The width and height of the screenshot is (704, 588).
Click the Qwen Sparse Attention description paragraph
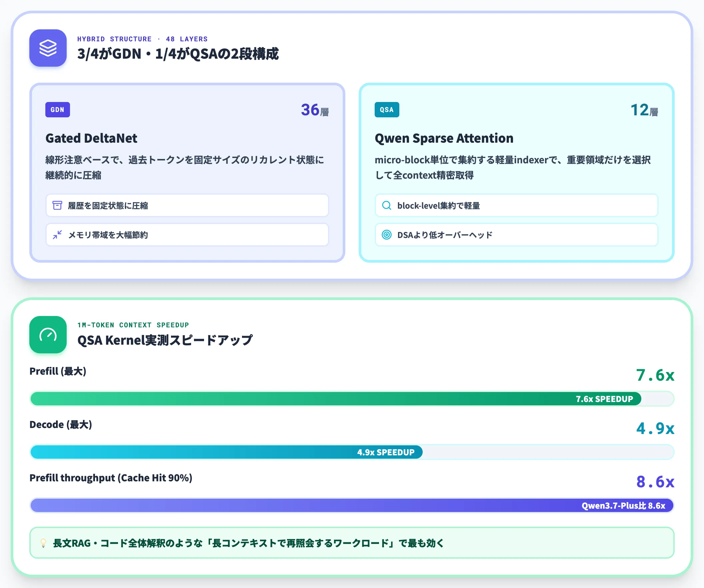point(513,167)
